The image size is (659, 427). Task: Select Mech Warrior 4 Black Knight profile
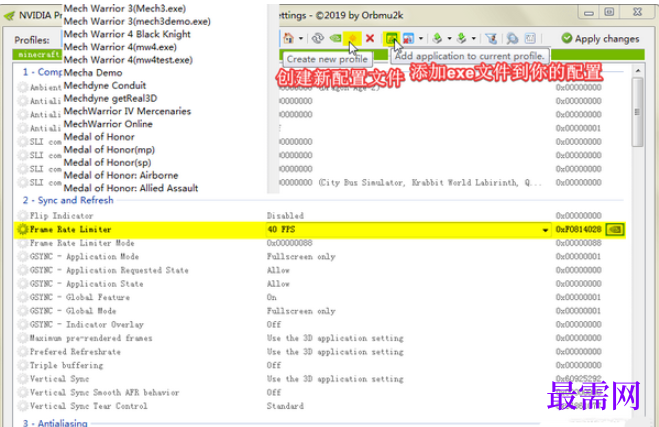coord(127,34)
